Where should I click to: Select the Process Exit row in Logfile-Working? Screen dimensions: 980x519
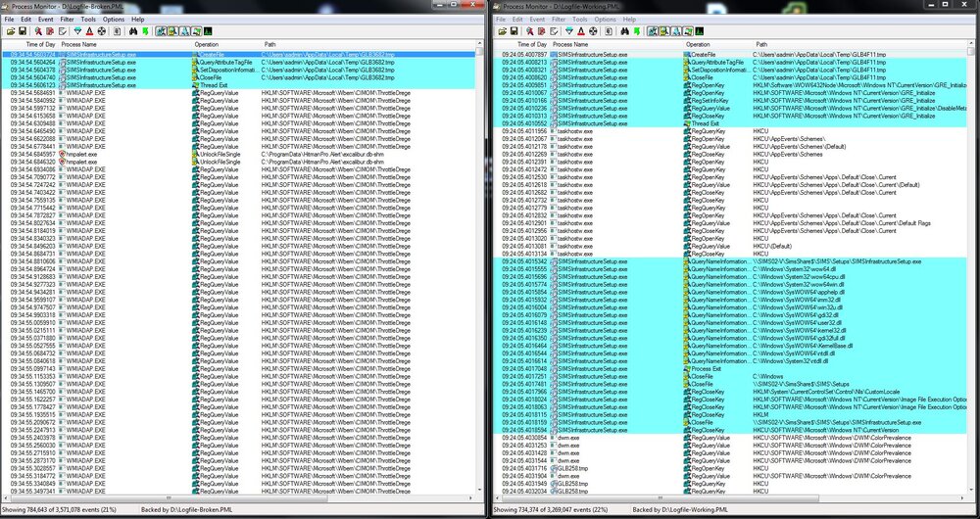(730, 368)
